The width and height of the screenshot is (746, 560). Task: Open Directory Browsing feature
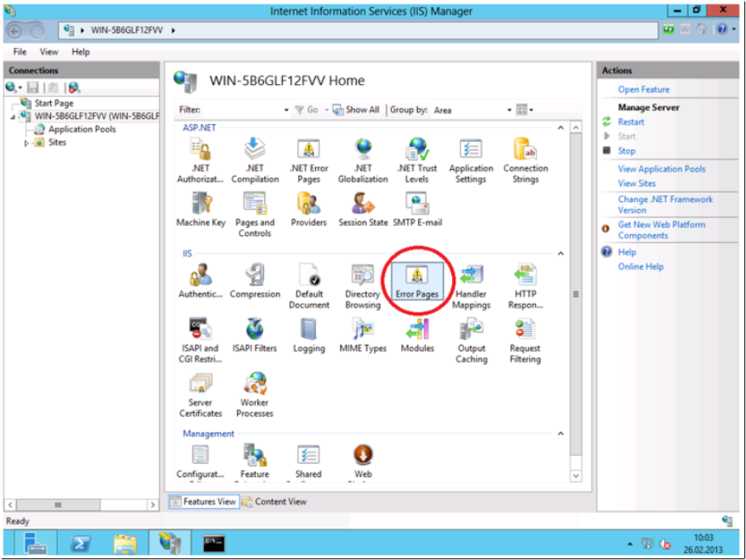(363, 286)
